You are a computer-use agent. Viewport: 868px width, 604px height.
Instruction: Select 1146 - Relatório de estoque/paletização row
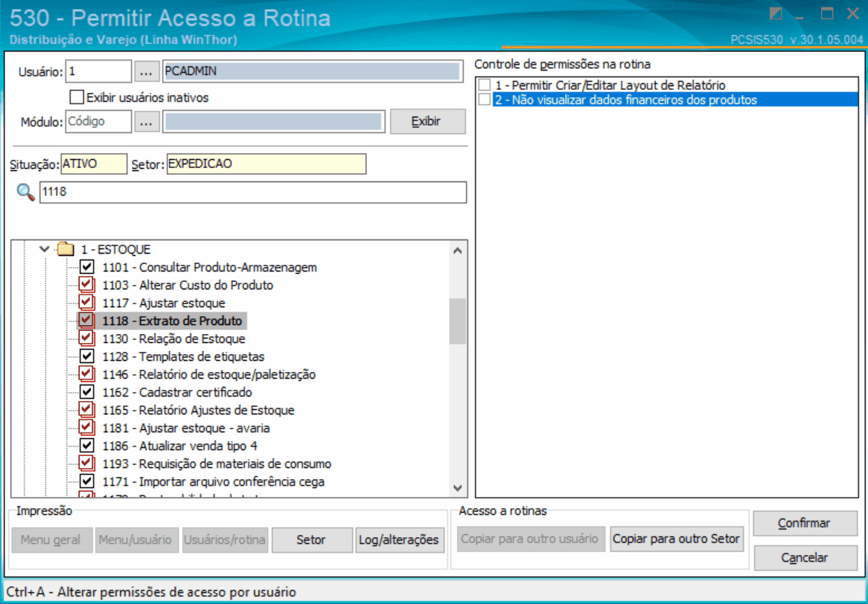click(x=209, y=374)
